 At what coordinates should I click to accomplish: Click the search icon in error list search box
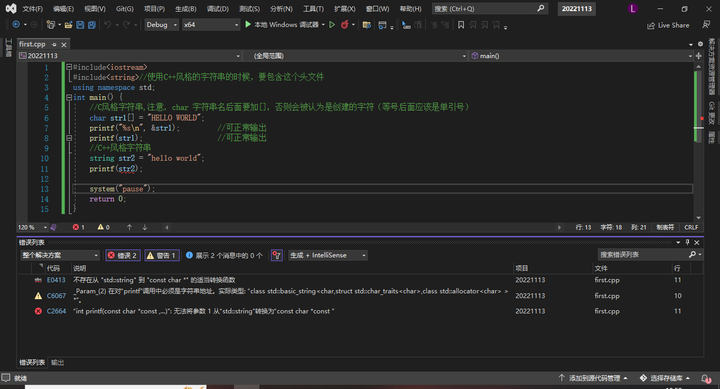pos(692,254)
